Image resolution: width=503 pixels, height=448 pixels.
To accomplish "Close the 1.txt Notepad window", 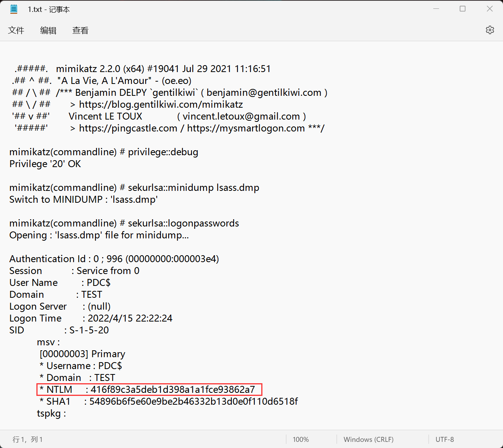I will pos(490,9).
